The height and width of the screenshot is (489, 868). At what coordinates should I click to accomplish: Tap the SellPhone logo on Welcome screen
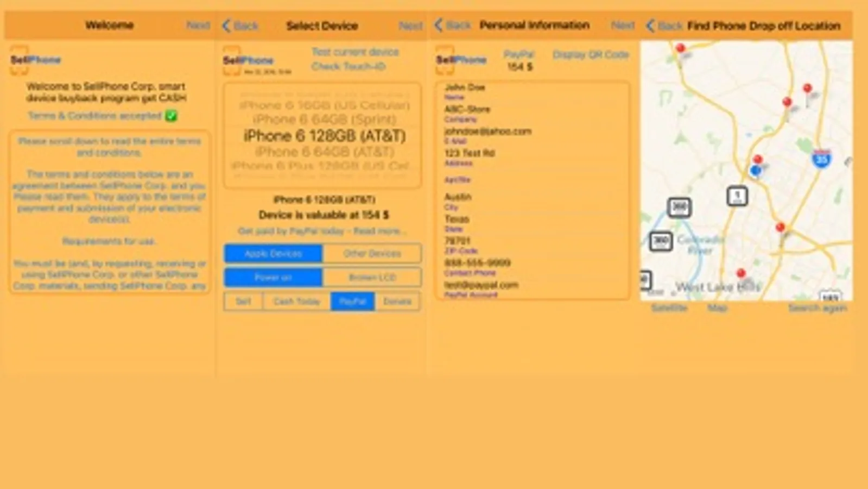36,60
